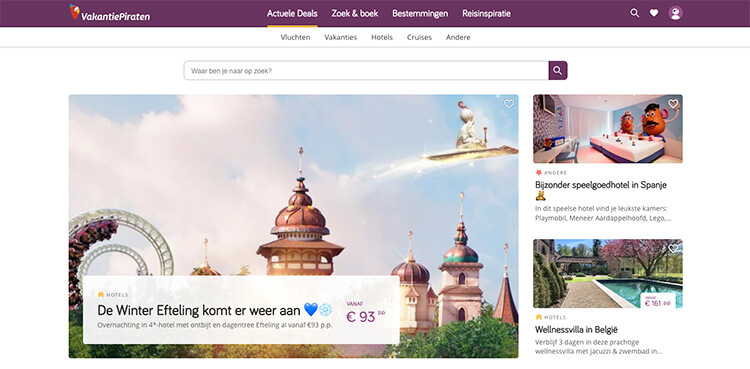The width and height of the screenshot is (750, 369).
Task: Go to Vakanties category
Action: [341, 37]
